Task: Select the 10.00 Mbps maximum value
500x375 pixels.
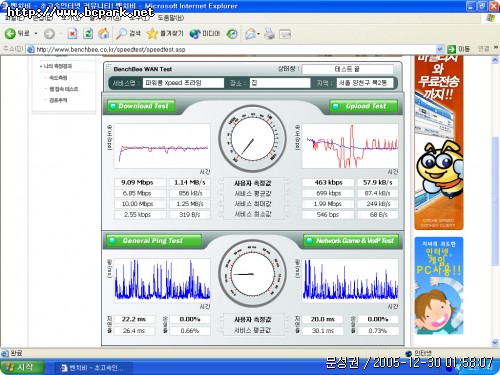Action: tap(140, 204)
